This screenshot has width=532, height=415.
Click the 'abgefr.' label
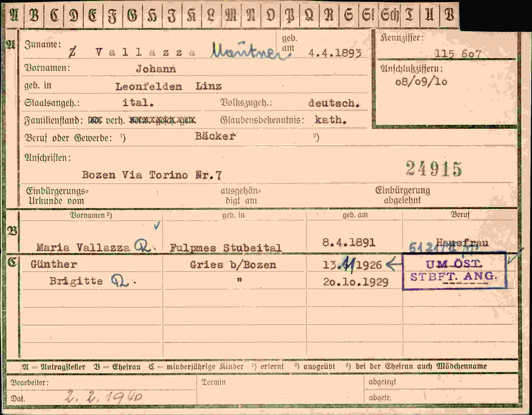click(380, 398)
